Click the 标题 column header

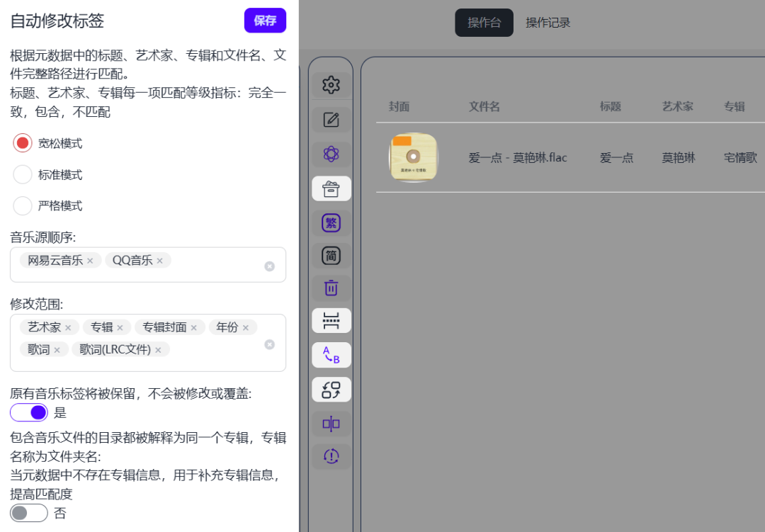(611, 106)
